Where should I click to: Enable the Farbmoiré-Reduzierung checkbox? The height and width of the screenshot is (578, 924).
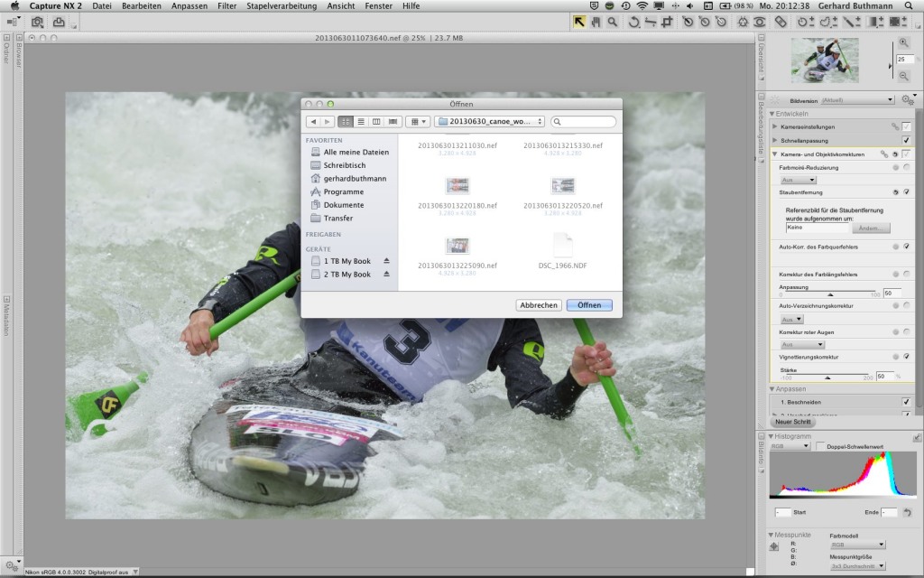[906, 167]
